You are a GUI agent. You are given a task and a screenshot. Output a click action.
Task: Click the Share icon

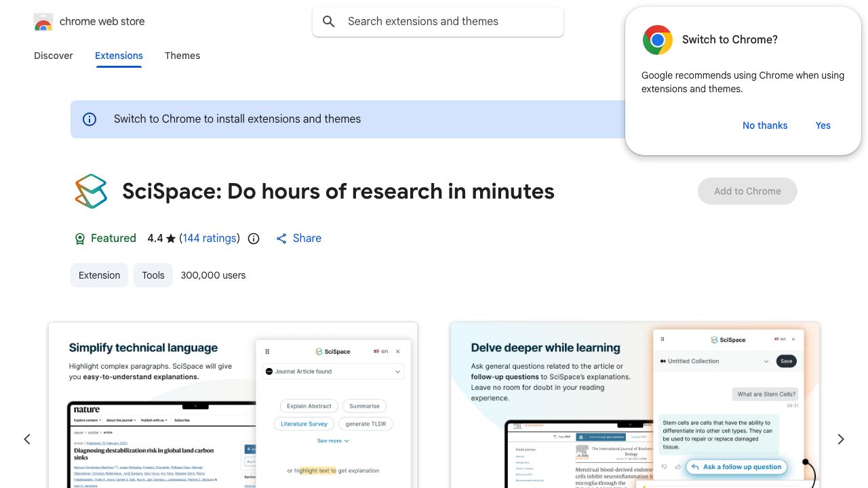281,239
